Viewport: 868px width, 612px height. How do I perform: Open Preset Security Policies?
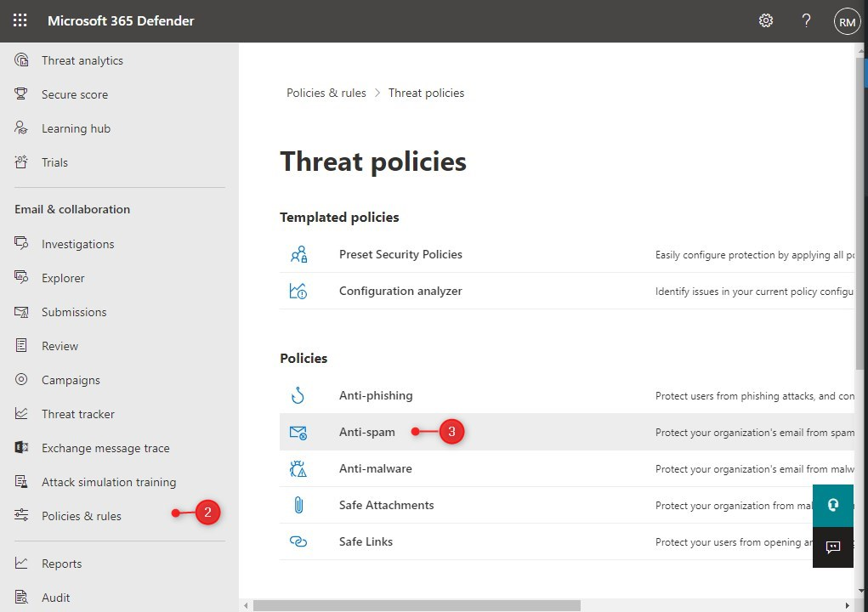(400, 254)
